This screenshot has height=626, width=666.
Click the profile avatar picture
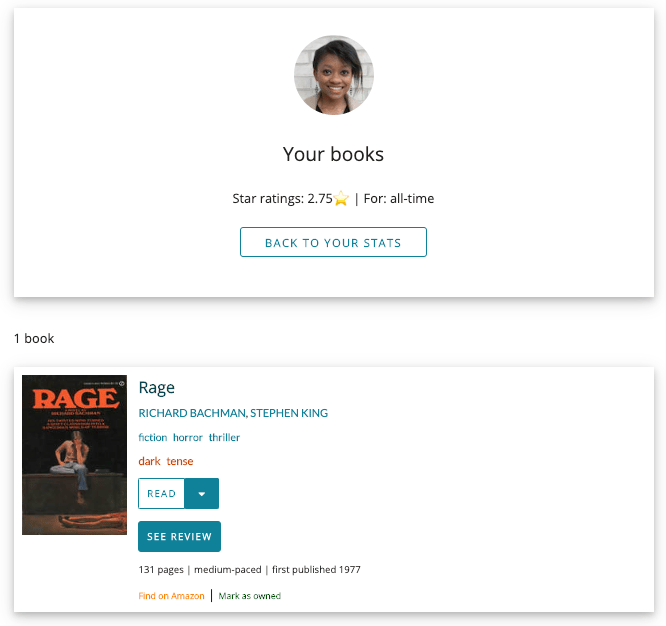[x=333, y=75]
